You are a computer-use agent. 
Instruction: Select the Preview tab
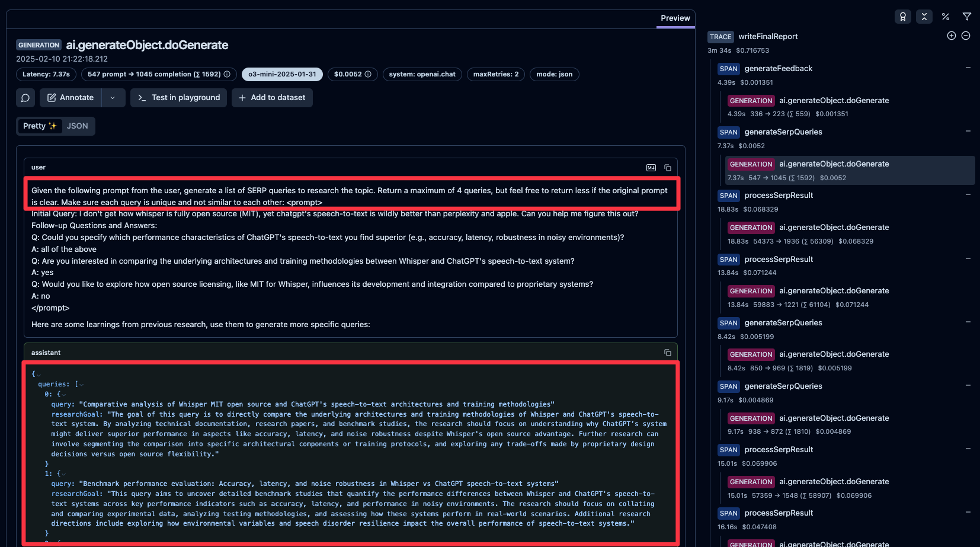point(675,18)
